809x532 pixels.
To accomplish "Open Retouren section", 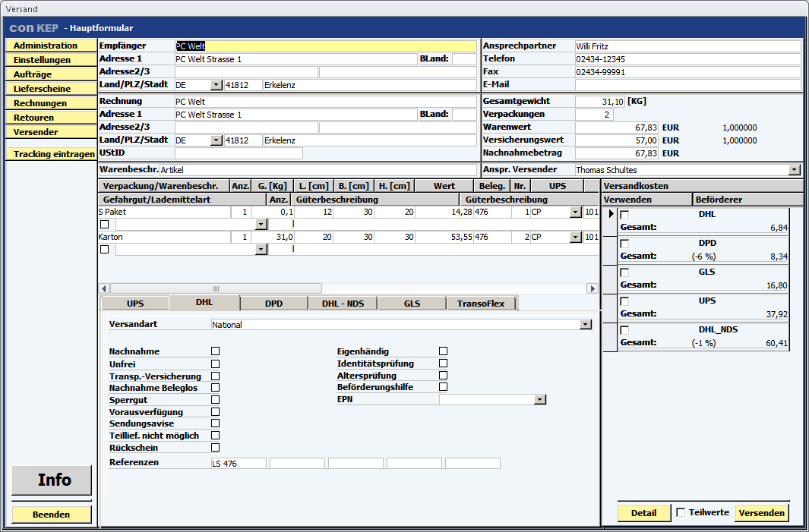I will pyautogui.click(x=51, y=118).
